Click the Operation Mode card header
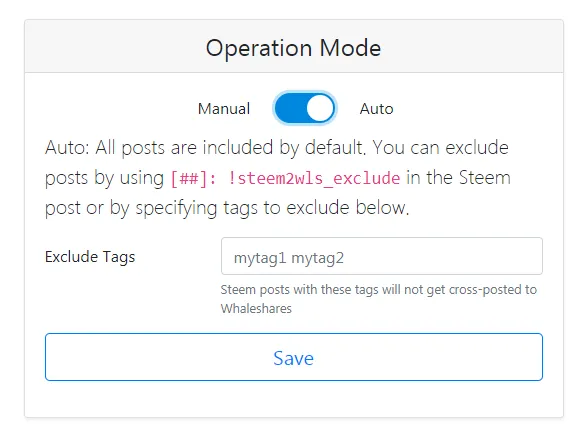585x424 pixels. 294,46
